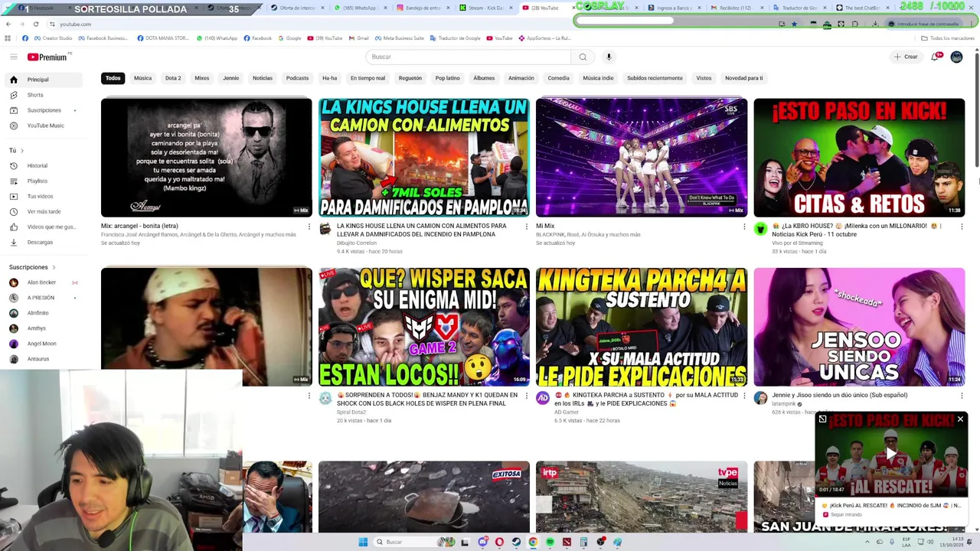Click the YouTube Premium logo
The height and width of the screenshot is (551, 980).
coord(49,57)
